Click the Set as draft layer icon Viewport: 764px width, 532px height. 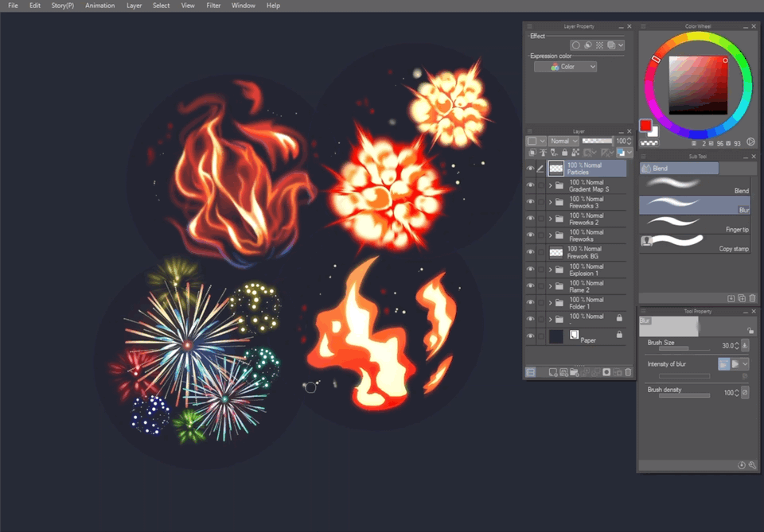coord(554,153)
